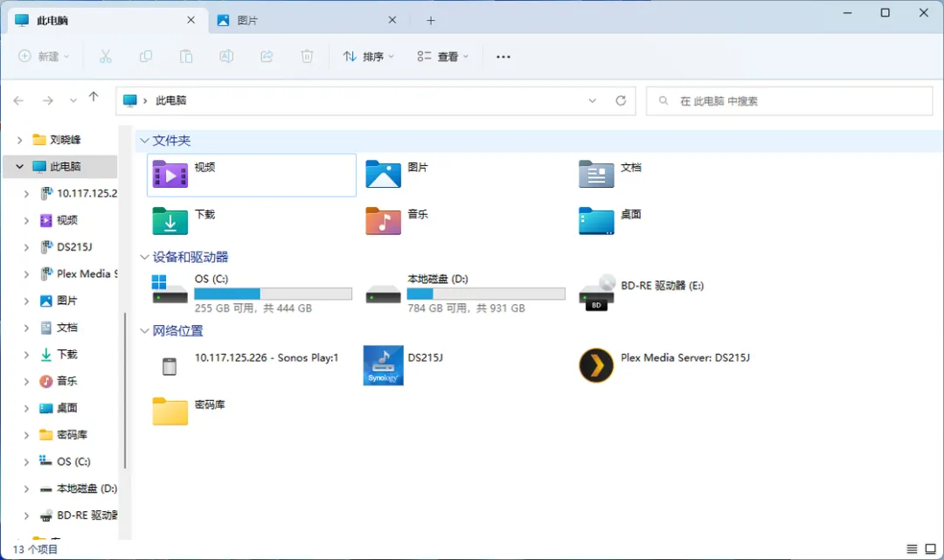
Task: Open the 查看 view menu
Action: pos(442,57)
